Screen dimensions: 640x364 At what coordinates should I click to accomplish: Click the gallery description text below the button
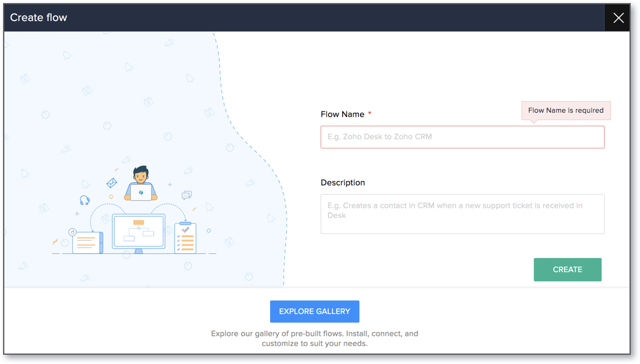314,338
